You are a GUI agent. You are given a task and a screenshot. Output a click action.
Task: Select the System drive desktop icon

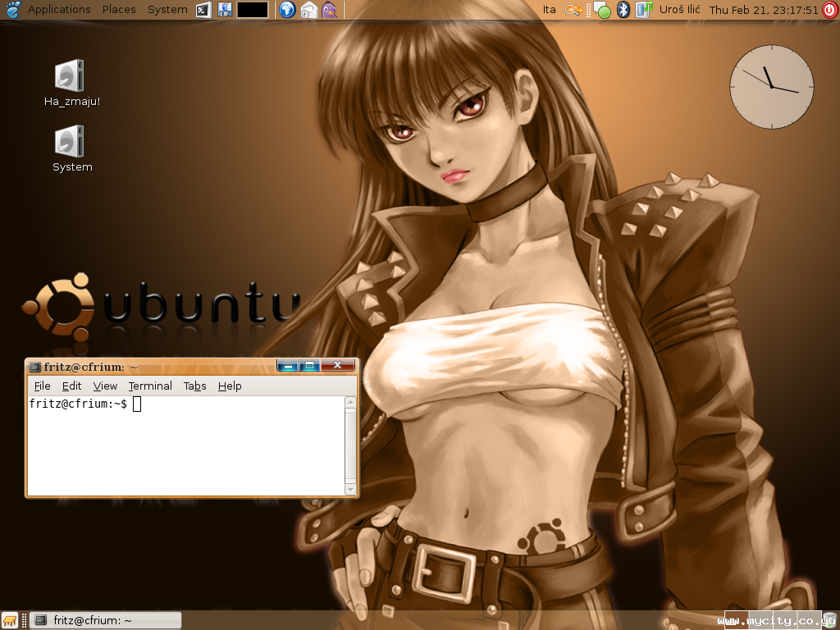click(72, 149)
